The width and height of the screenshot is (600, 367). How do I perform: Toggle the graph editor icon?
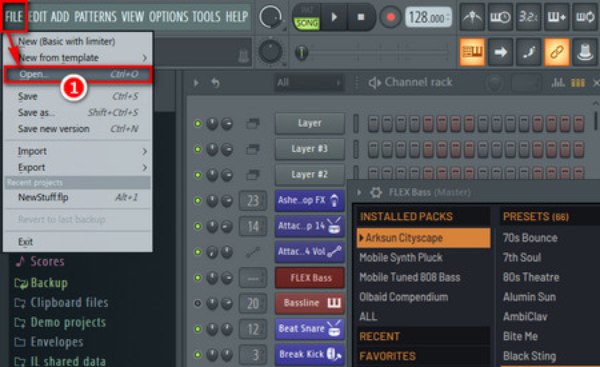point(558,82)
